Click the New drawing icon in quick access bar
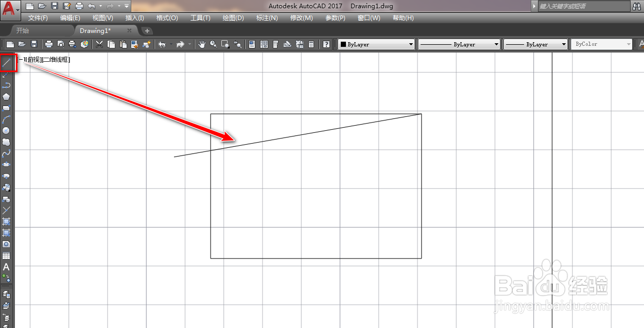 click(x=30, y=6)
